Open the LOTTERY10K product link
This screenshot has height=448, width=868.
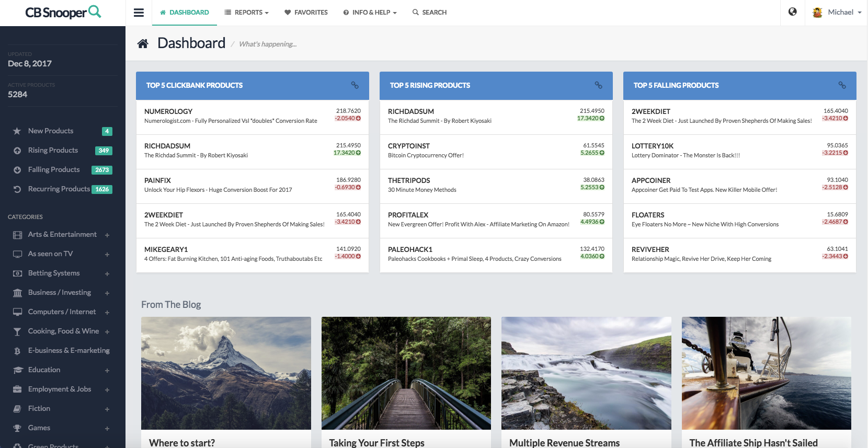pyautogui.click(x=653, y=146)
